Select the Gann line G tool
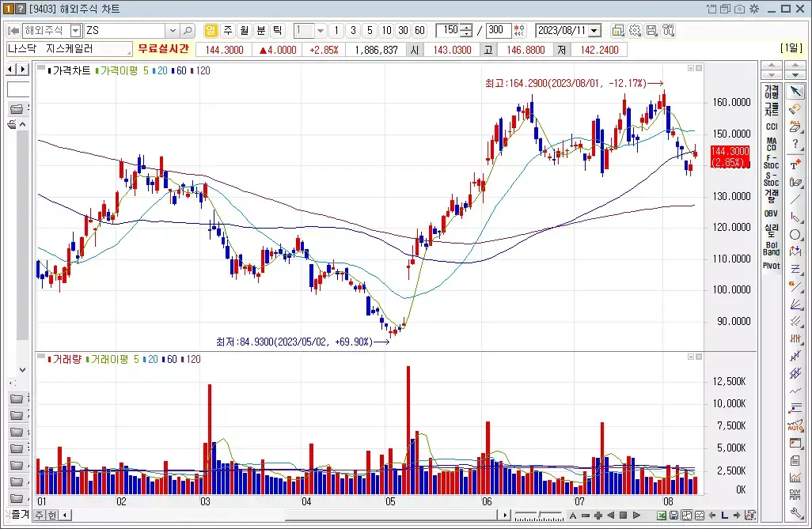 [795, 286]
